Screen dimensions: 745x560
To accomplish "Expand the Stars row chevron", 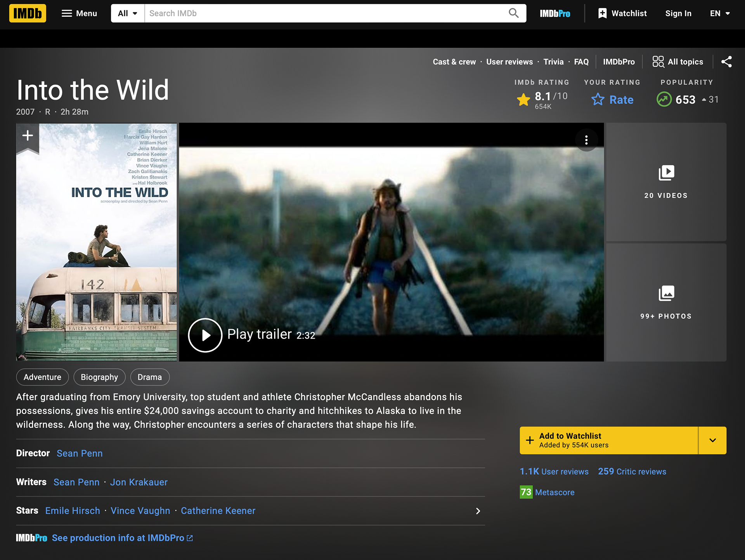I will click(478, 511).
